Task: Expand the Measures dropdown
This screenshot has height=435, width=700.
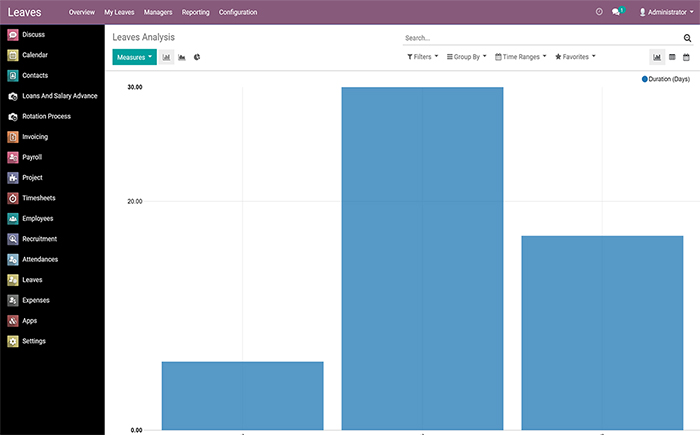Action: coord(134,57)
